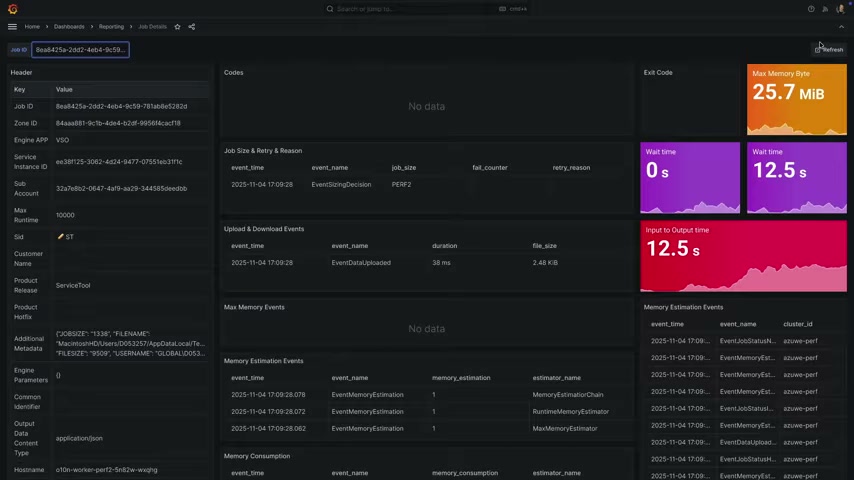Screen dimensions: 854x480
Task: Go to Home breadcrumb
Action: (32, 27)
